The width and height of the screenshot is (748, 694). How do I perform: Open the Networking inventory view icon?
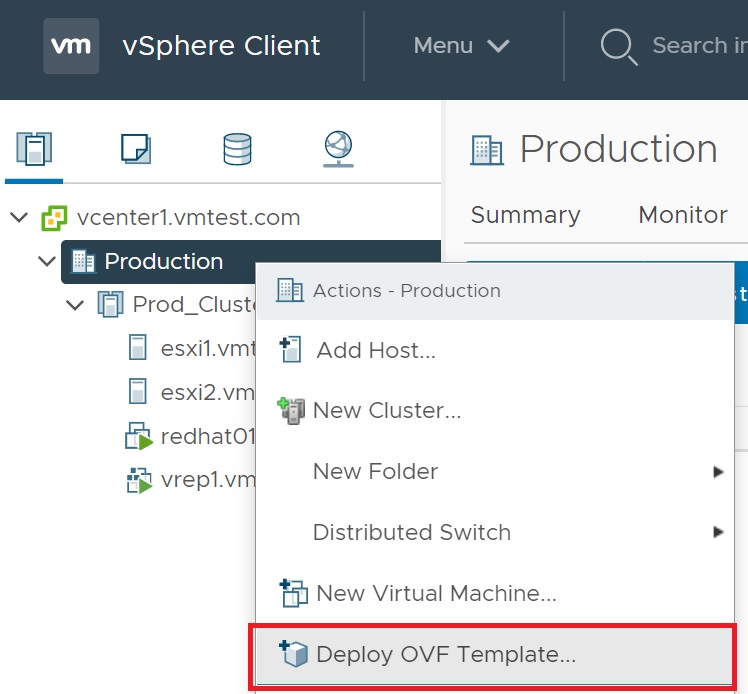pyautogui.click(x=338, y=150)
